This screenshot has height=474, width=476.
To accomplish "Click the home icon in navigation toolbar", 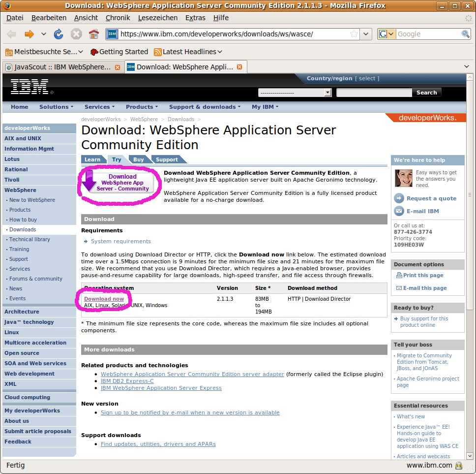I will click(93, 34).
